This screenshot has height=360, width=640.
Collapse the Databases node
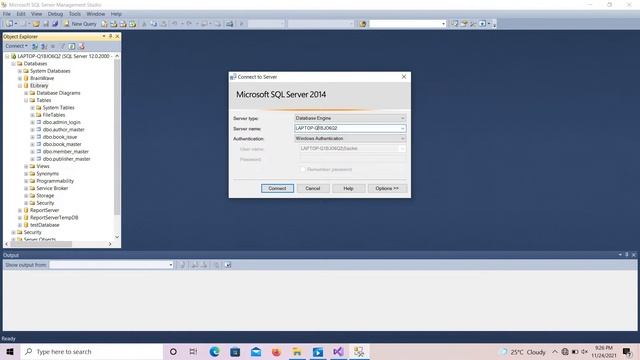pos(13,64)
